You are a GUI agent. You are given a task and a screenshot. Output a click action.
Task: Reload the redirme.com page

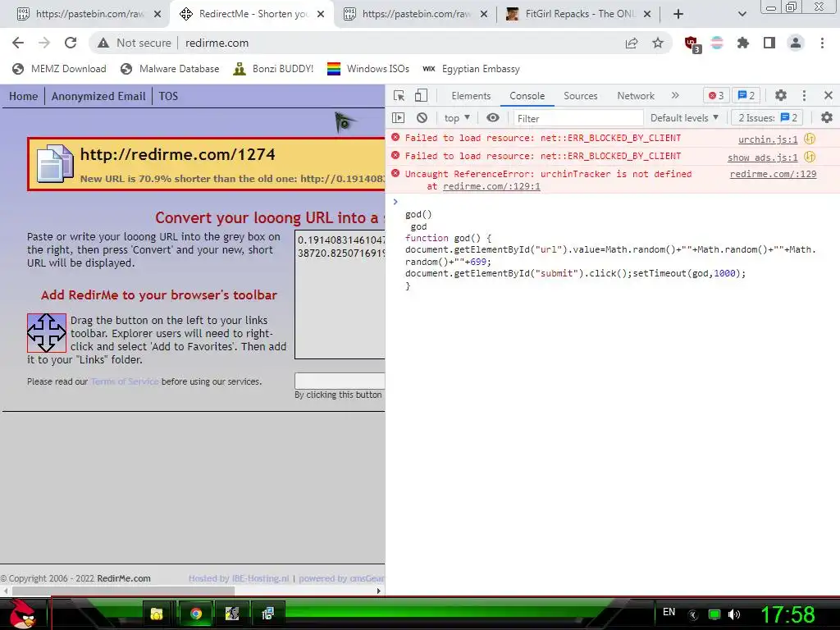(71, 43)
